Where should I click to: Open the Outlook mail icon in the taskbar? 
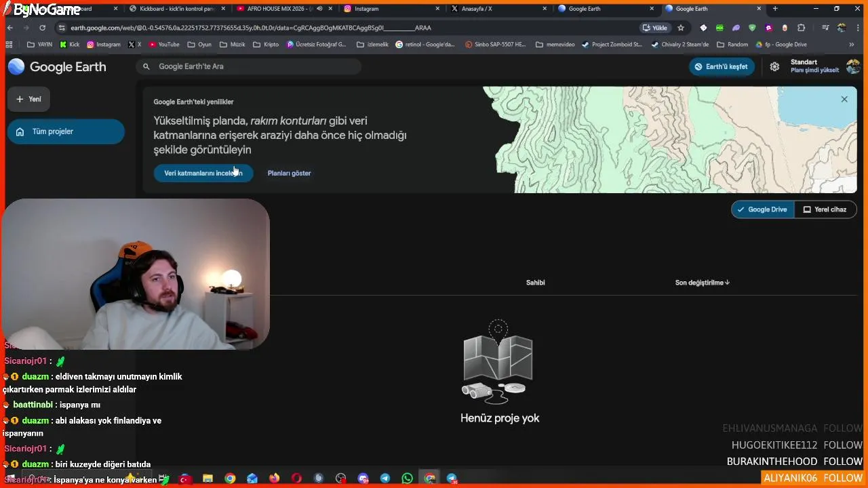[x=252, y=479]
